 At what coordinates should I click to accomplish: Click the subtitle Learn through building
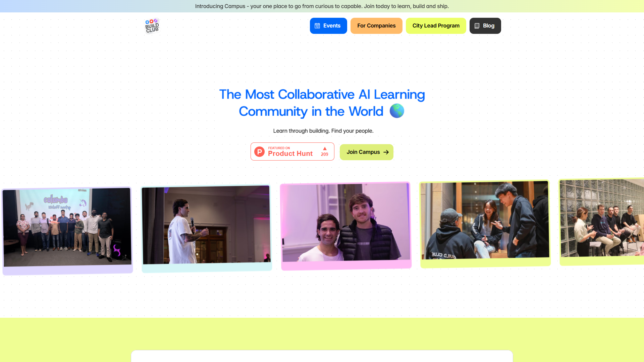323,131
